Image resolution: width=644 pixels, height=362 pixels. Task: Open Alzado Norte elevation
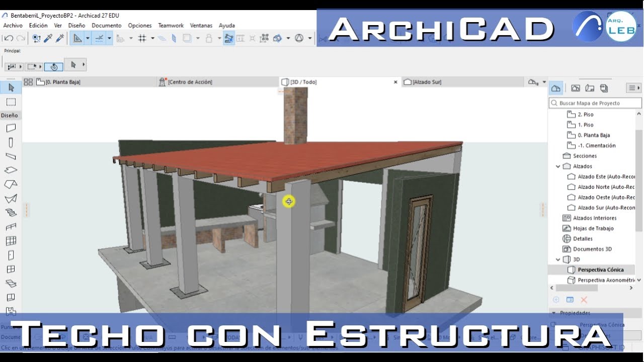tap(606, 187)
